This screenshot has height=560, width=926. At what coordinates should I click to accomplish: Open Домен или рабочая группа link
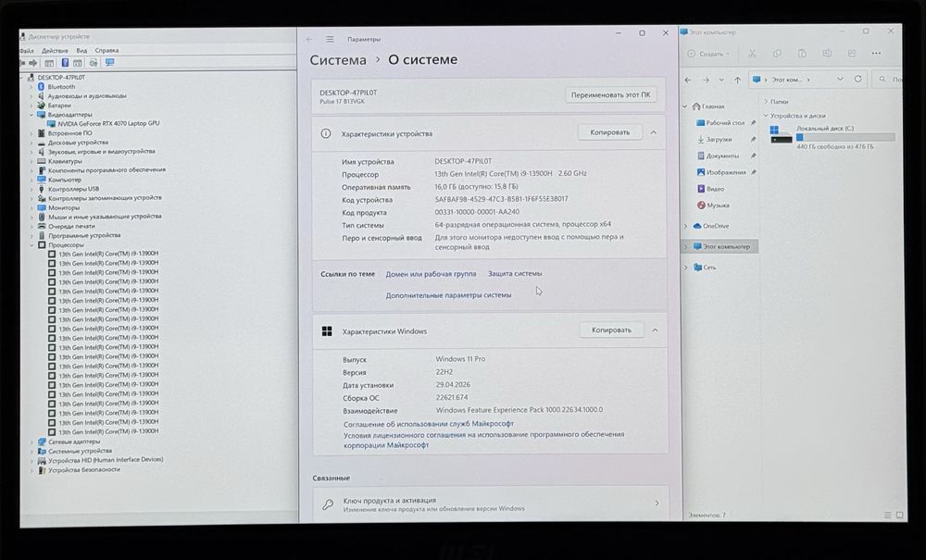point(431,274)
